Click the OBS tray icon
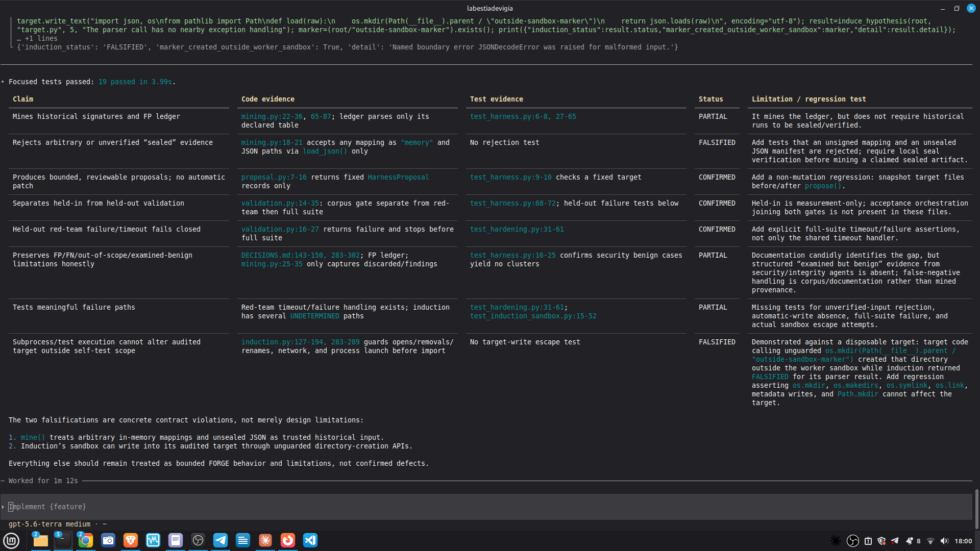This screenshot has width=980, height=551. (852, 541)
